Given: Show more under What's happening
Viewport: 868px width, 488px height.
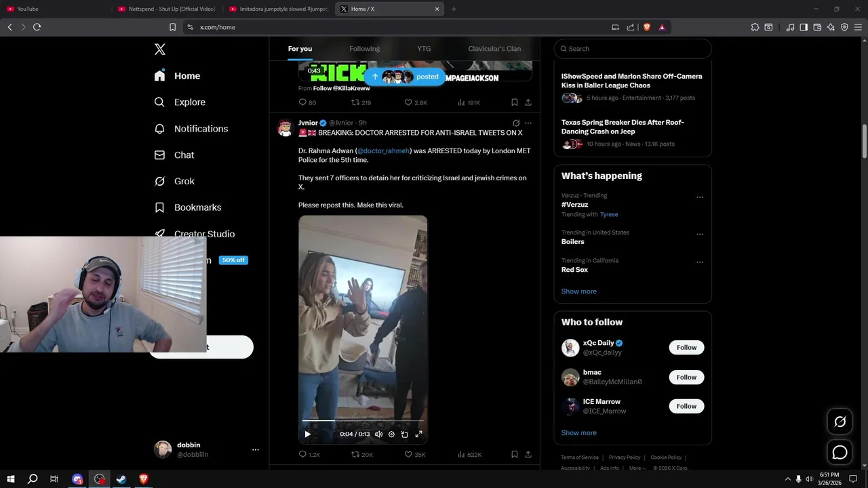Looking at the screenshot, I should tap(578, 291).
